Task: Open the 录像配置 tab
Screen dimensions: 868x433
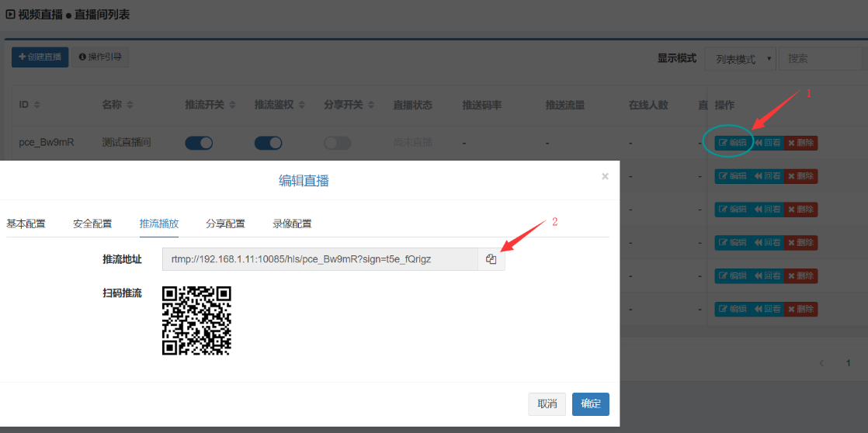Action: click(x=292, y=224)
